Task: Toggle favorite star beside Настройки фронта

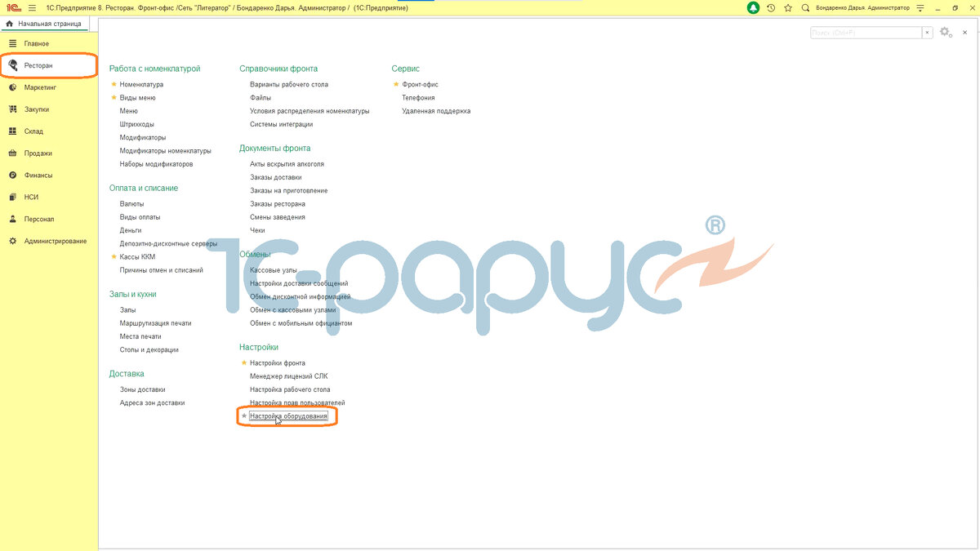Action: 243,362
